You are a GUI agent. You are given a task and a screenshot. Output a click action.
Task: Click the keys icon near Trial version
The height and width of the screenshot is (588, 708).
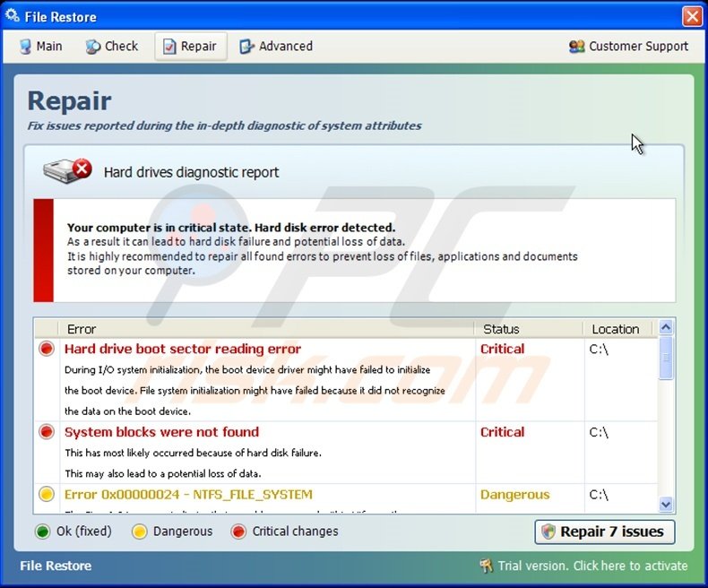[487, 566]
